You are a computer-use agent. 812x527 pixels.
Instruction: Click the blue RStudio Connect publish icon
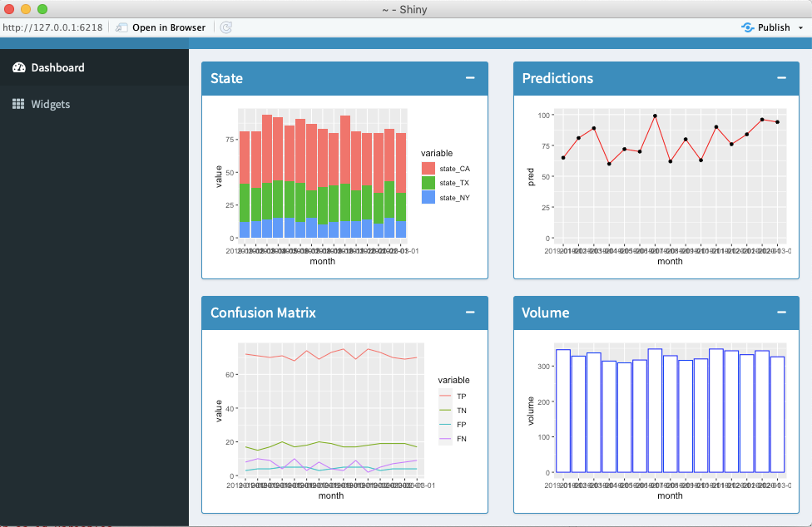pos(746,27)
